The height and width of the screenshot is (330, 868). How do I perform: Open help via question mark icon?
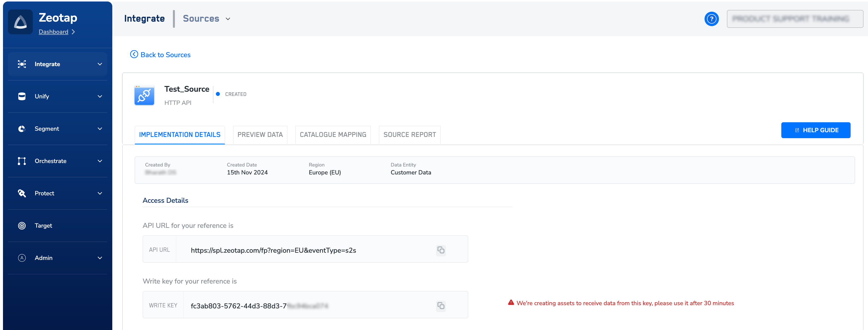point(711,19)
